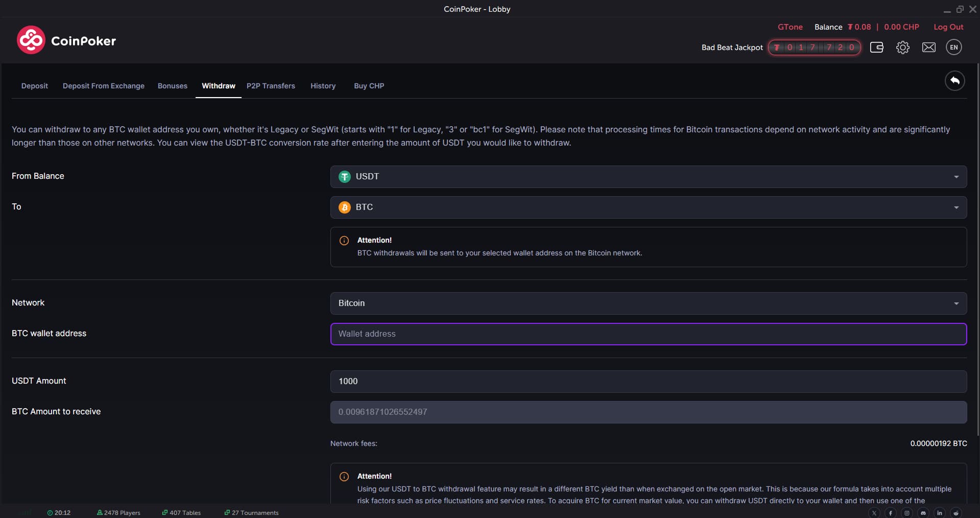
Task: Click the GTone username link
Action: tap(790, 27)
